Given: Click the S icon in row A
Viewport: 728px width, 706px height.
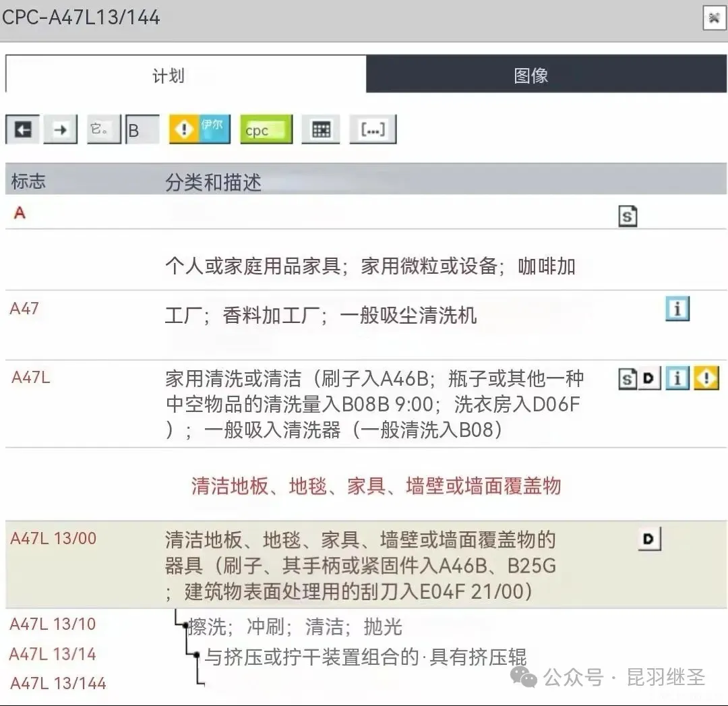Looking at the screenshot, I should point(628,216).
